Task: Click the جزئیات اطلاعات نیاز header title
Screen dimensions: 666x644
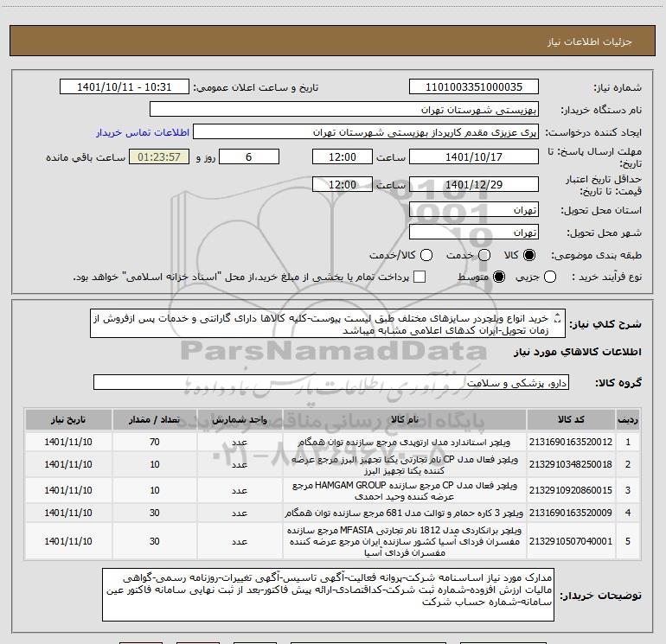Action: 589,41
